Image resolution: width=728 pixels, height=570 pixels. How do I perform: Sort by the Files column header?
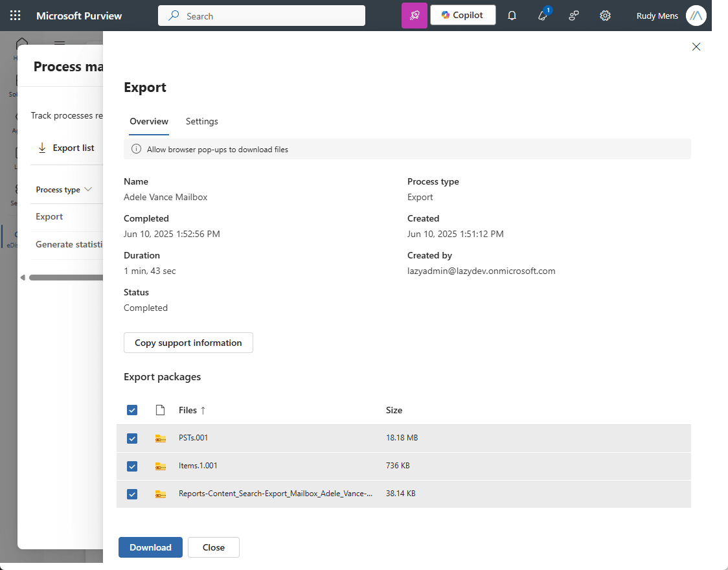(x=192, y=410)
